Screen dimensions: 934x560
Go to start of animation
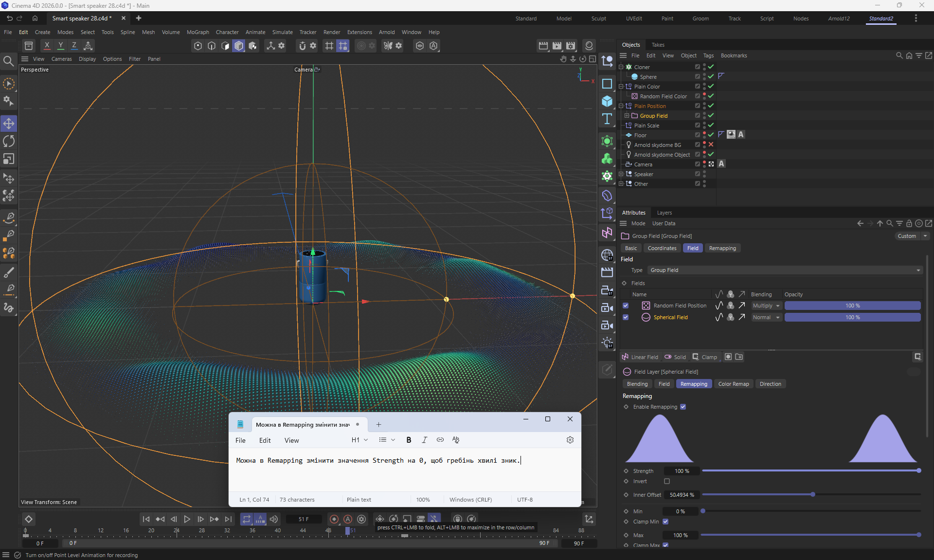[146, 519]
